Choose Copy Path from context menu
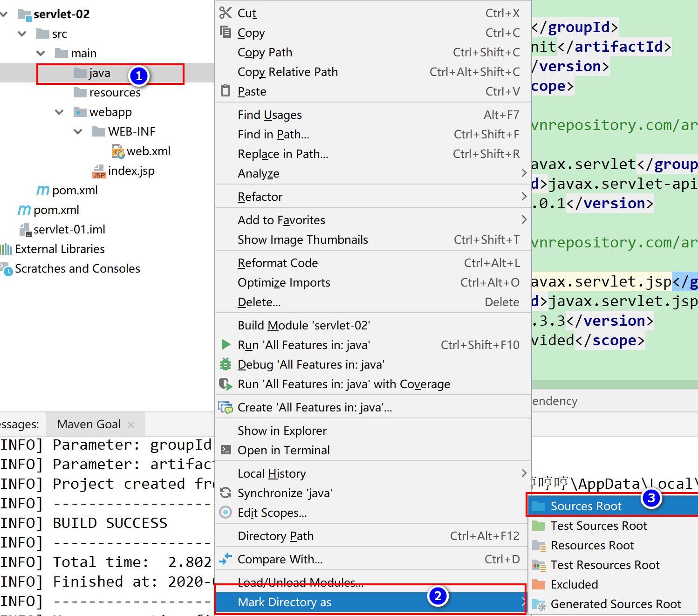The image size is (698, 616). click(x=373, y=52)
